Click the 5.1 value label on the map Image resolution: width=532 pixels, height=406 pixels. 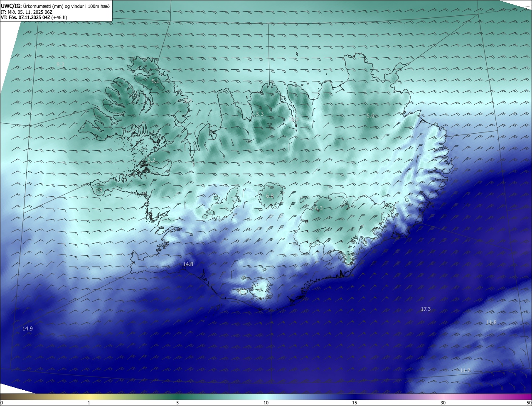click(155, 81)
